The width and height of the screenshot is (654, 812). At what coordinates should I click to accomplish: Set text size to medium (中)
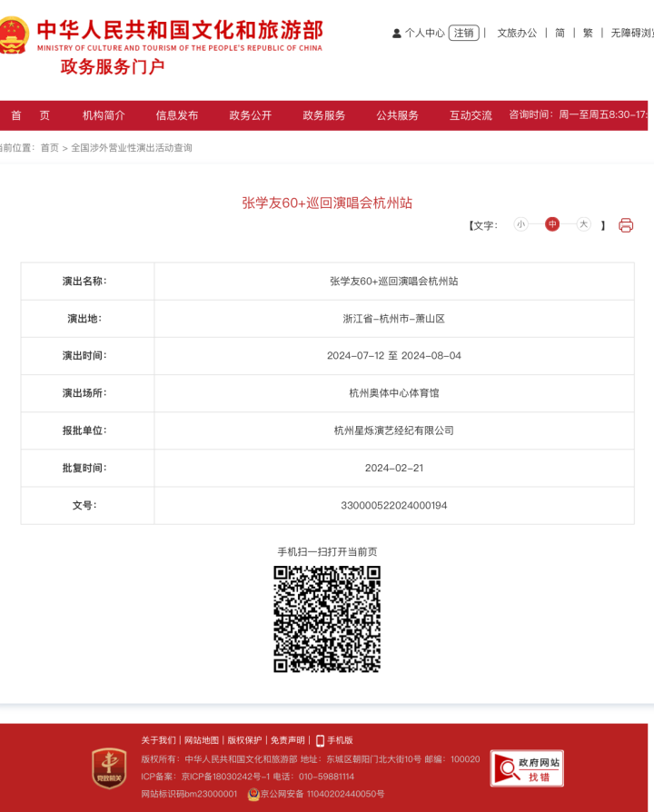[x=552, y=224]
